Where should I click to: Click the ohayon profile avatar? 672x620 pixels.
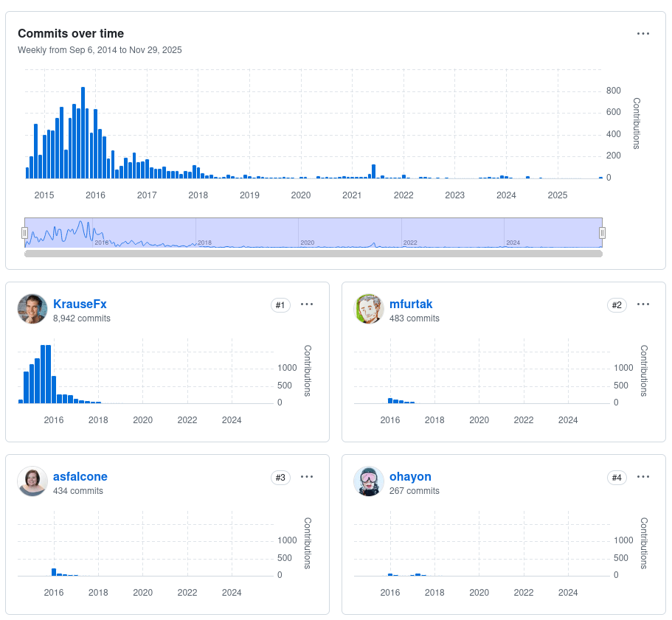click(369, 482)
